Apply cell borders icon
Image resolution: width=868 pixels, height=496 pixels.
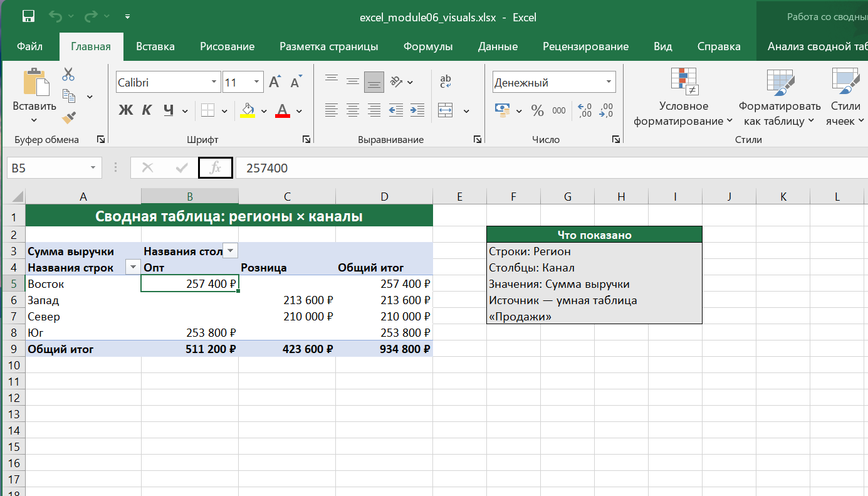click(x=207, y=110)
